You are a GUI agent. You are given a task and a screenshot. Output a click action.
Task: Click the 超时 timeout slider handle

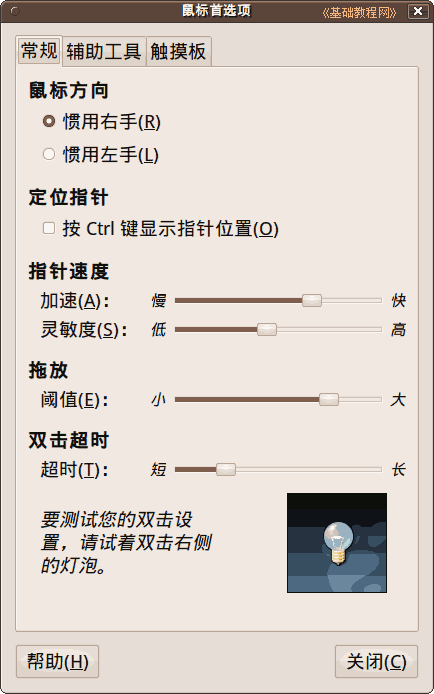point(226,469)
